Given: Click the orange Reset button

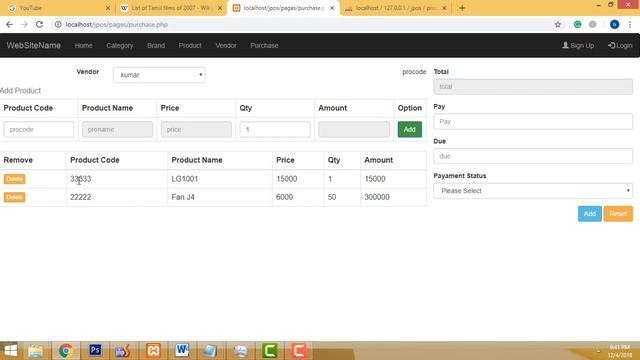Looking at the screenshot, I should pyautogui.click(x=618, y=213).
